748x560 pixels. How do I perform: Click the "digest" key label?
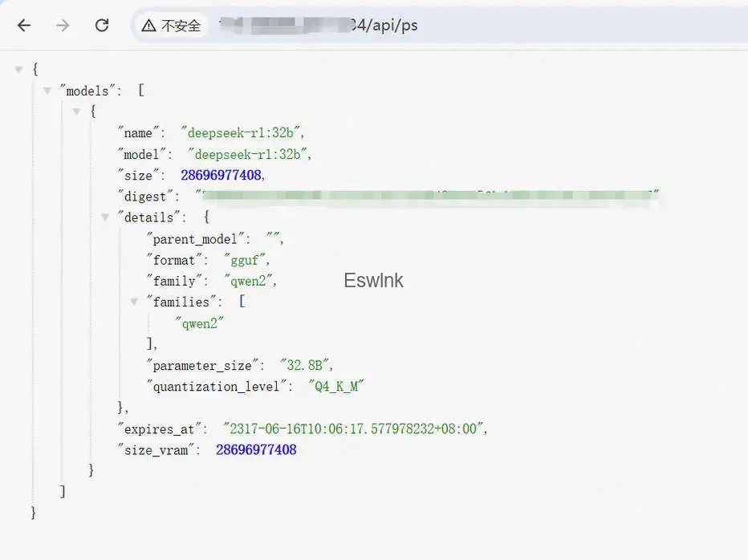(x=146, y=197)
